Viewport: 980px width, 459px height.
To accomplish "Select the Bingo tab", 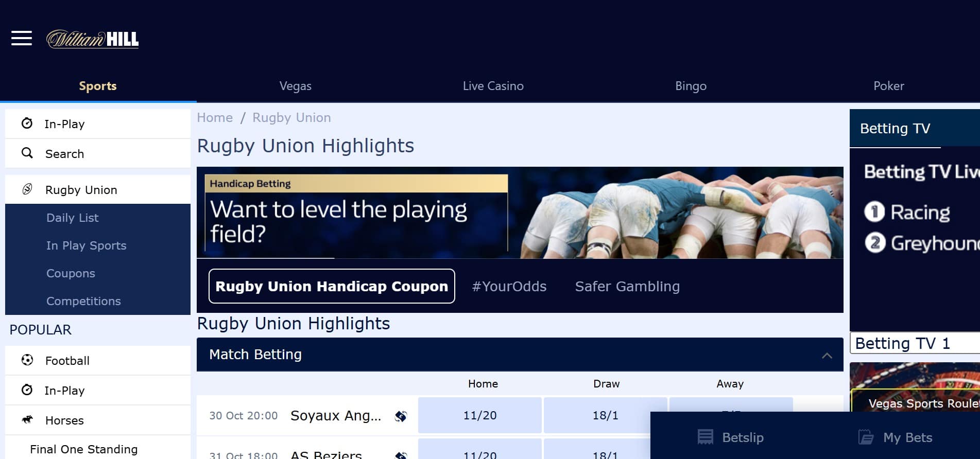I will [x=691, y=86].
